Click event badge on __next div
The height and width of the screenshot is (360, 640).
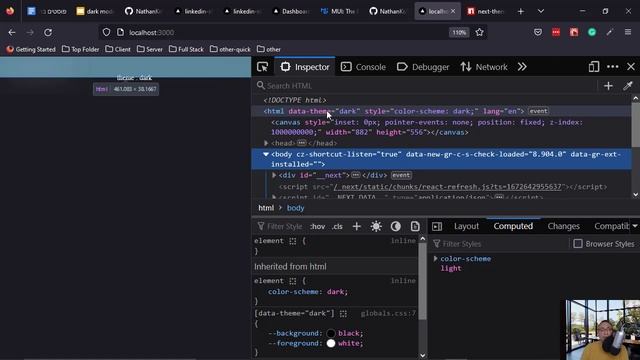tap(401, 175)
